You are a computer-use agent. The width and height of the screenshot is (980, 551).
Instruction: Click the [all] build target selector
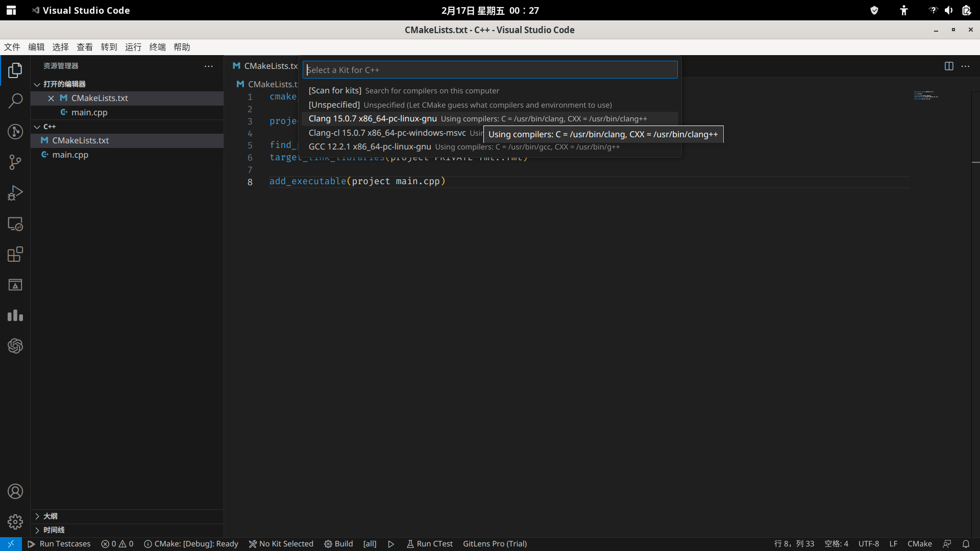[x=370, y=544]
